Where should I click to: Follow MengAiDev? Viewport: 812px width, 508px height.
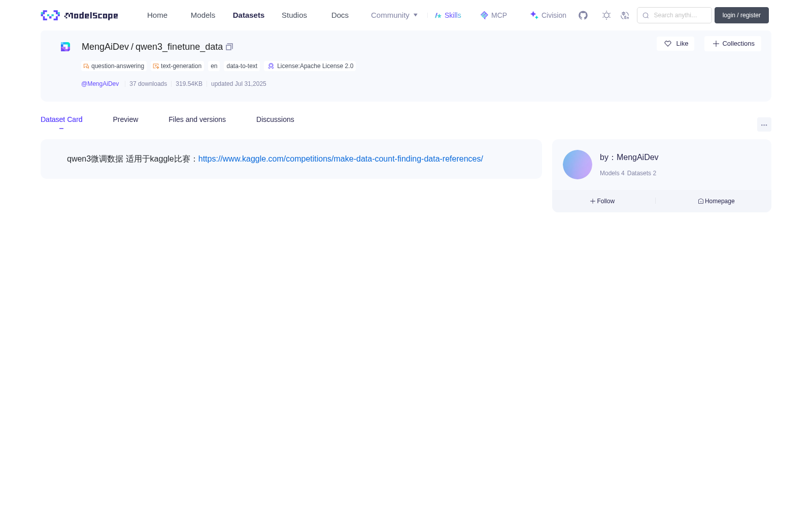pos(602,201)
